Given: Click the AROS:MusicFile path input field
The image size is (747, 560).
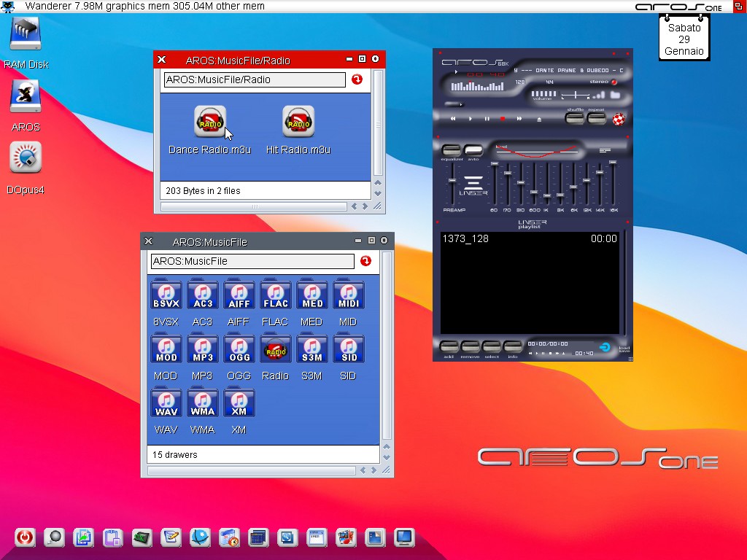Looking at the screenshot, I should tap(252, 261).
